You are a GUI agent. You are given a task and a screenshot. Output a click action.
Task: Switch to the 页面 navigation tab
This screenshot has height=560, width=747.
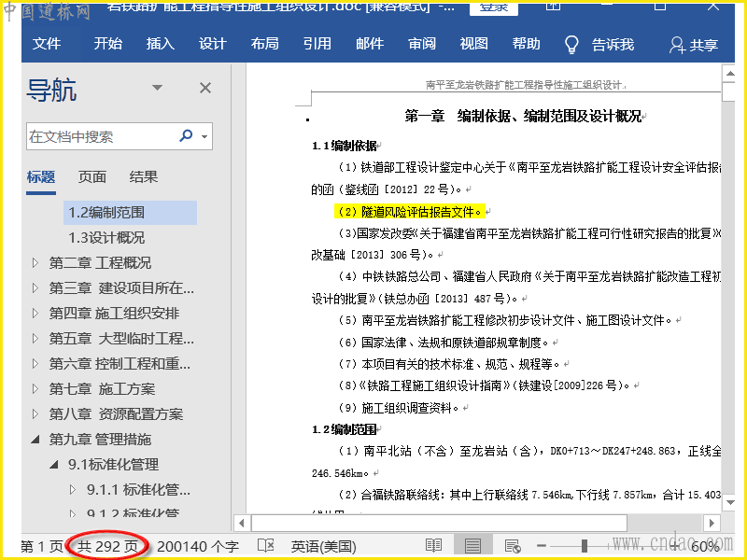pyautogui.click(x=92, y=177)
